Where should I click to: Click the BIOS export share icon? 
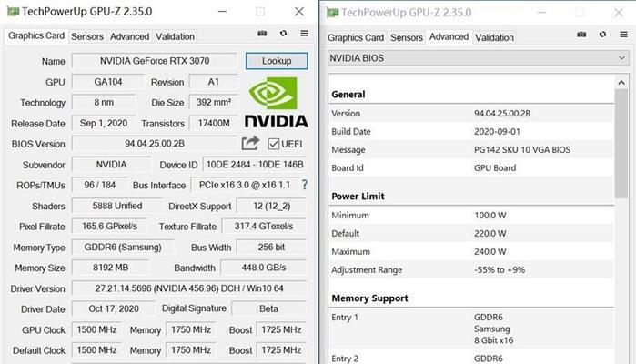[250, 143]
